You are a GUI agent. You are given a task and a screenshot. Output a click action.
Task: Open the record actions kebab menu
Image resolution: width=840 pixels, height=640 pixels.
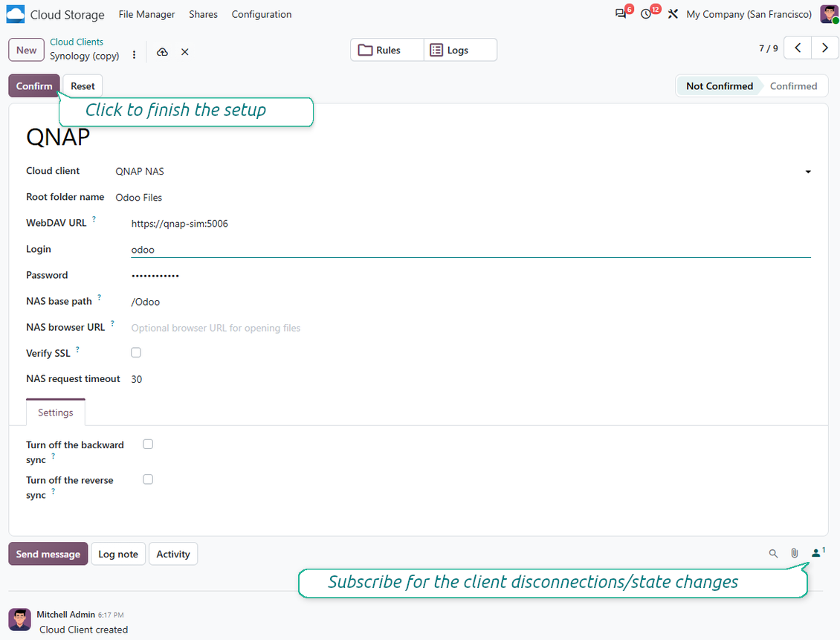(x=134, y=54)
